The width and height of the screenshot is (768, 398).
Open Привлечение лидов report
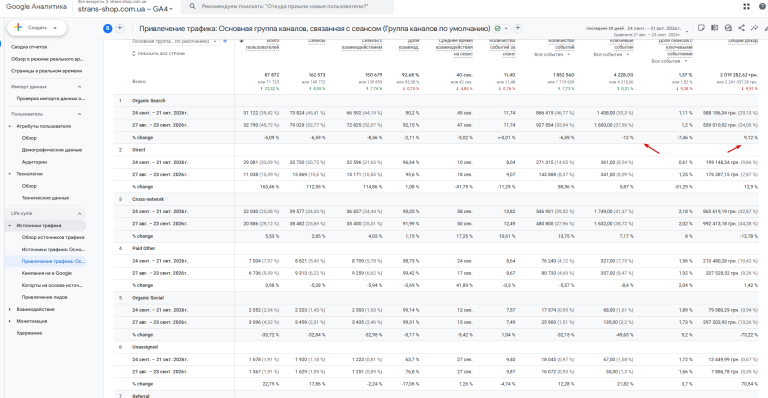(x=44, y=297)
